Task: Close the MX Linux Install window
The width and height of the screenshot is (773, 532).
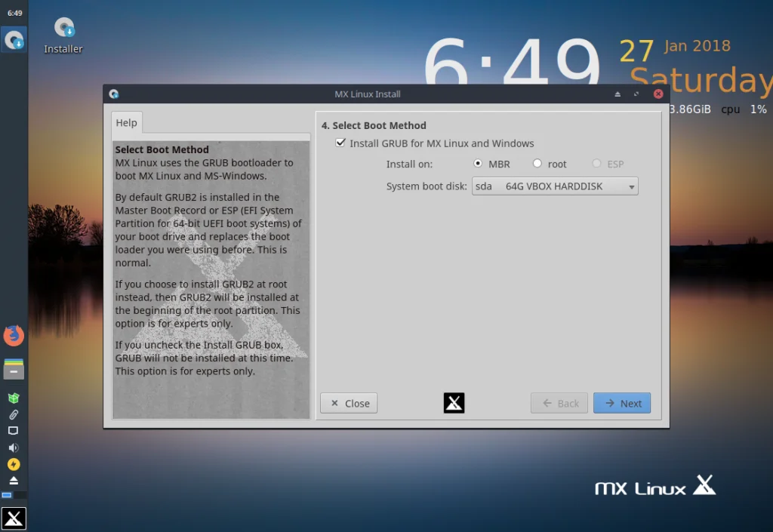Action: coord(658,94)
